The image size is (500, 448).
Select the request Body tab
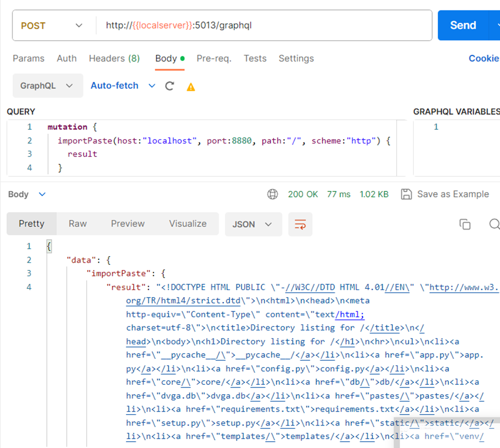click(x=170, y=58)
